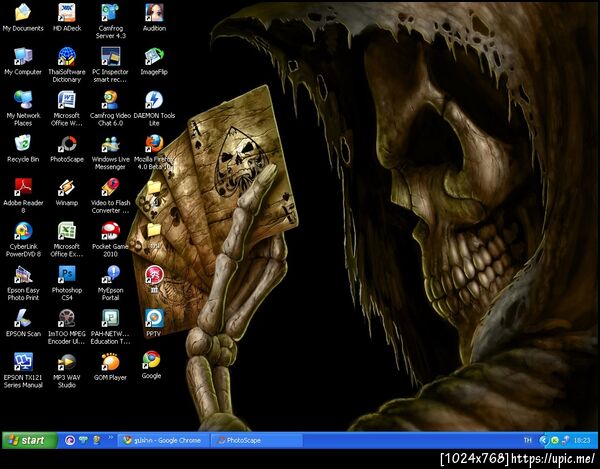Launch CyberLink PowerDVD 8

[x=23, y=239]
